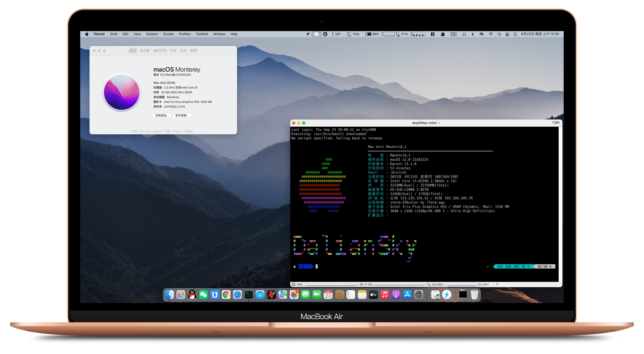Open System Preferences gear in dock
Image resolution: width=644 pixels, height=354 pixels.
(x=419, y=295)
